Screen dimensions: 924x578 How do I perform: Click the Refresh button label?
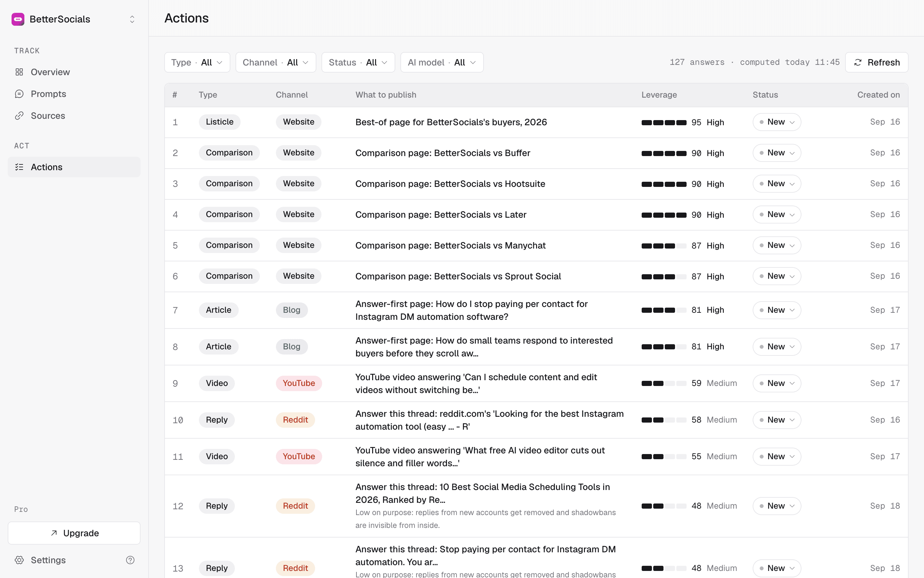[884, 62]
